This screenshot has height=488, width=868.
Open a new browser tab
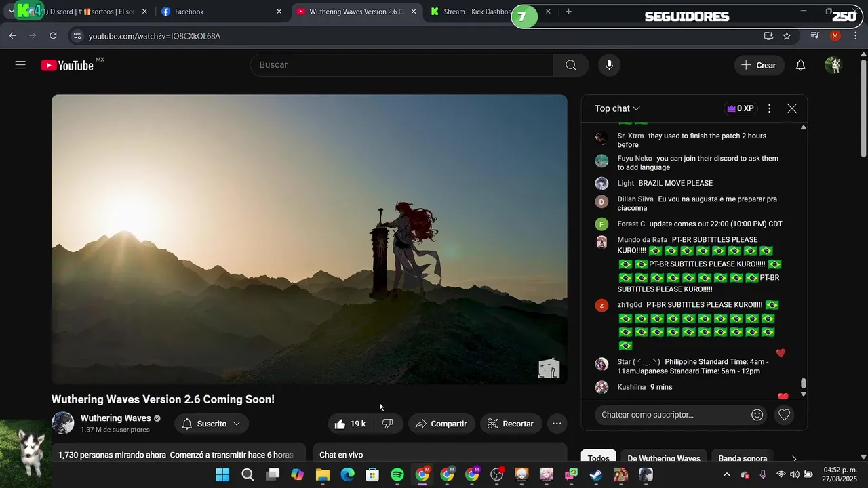(568, 12)
